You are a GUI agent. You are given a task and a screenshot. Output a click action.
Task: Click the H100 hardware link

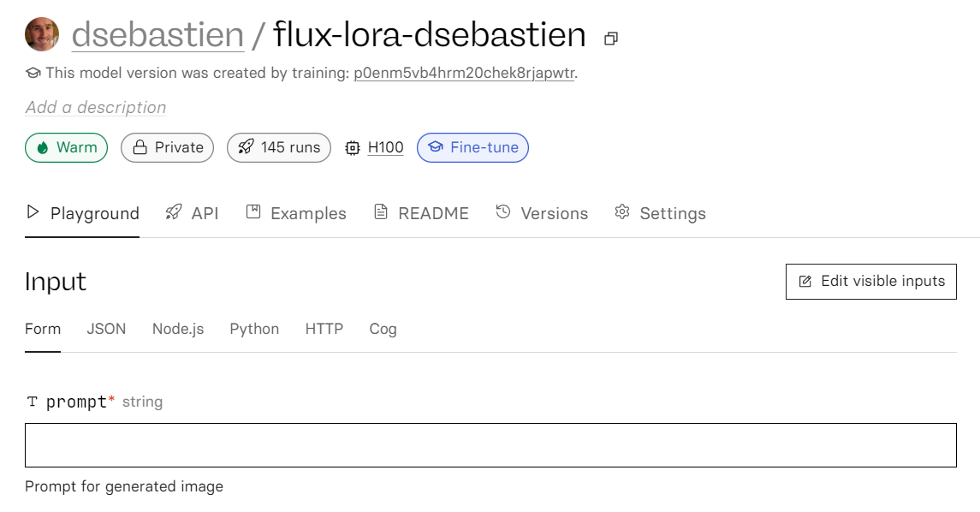pyautogui.click(x=385, y=147)
